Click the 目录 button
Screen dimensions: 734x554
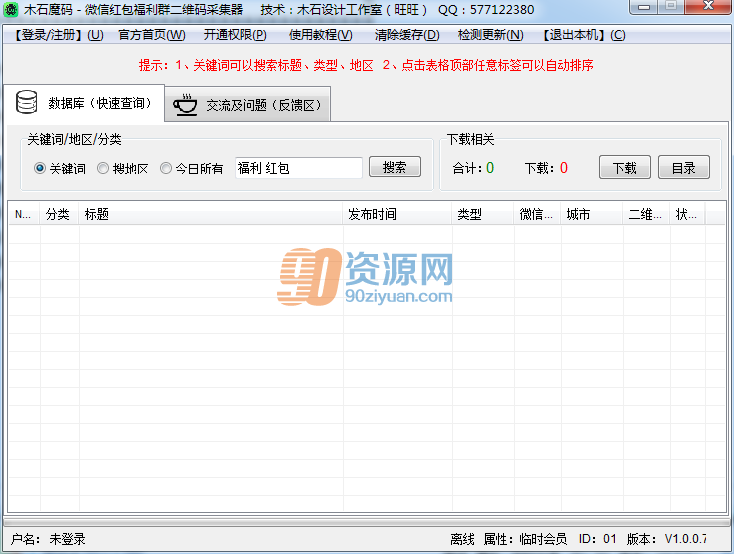click(683, 168)
